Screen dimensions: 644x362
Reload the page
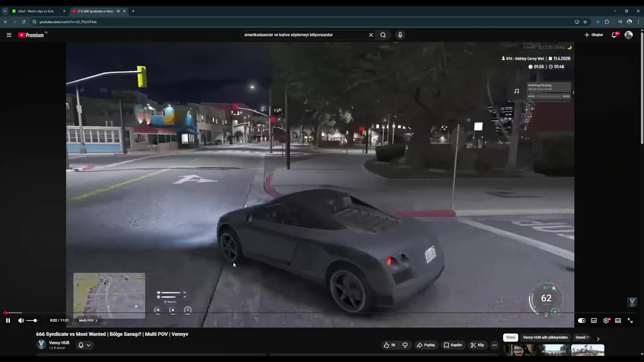23,22
